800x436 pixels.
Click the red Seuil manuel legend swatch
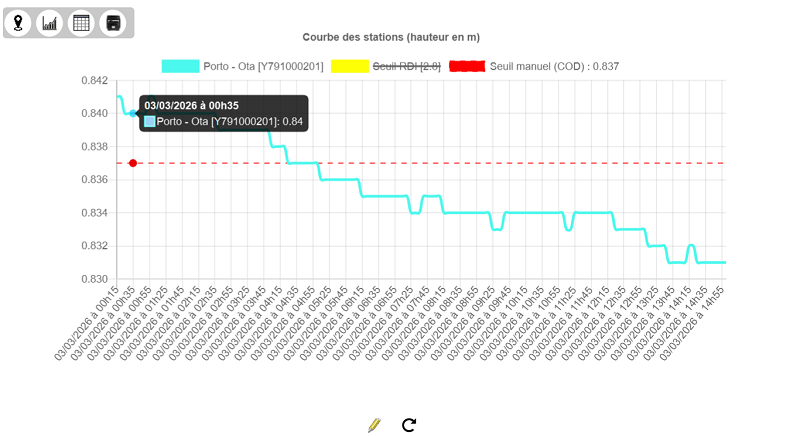[468, 66]
